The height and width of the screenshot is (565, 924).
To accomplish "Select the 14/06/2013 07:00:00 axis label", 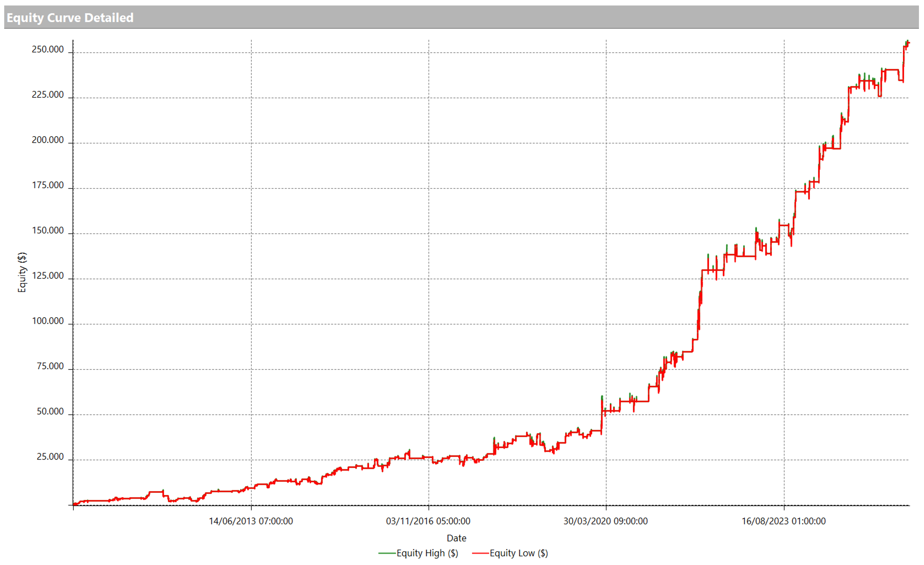I will 251,521.
